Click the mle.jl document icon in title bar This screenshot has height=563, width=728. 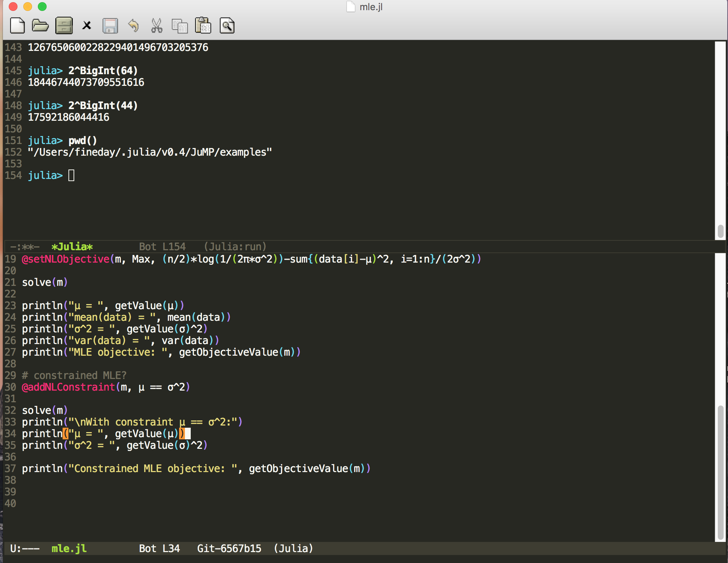(x=351, y=7)
